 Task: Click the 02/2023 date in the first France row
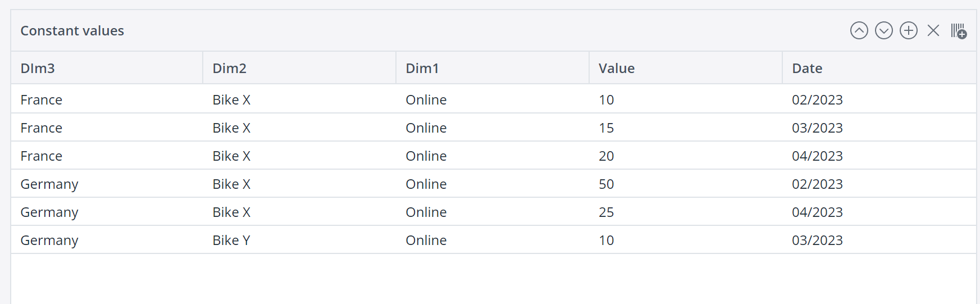click(x=817, y=100)
